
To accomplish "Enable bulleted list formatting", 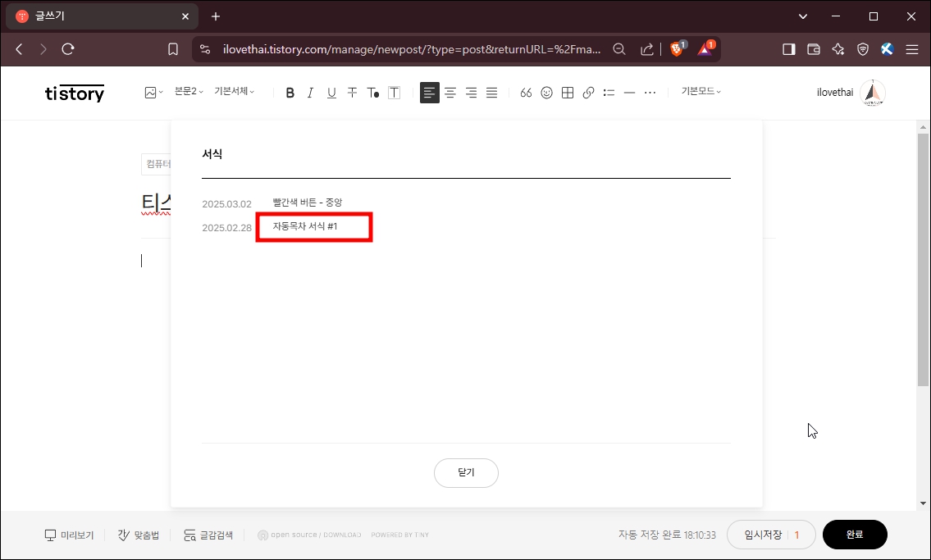I will [609, 93].
